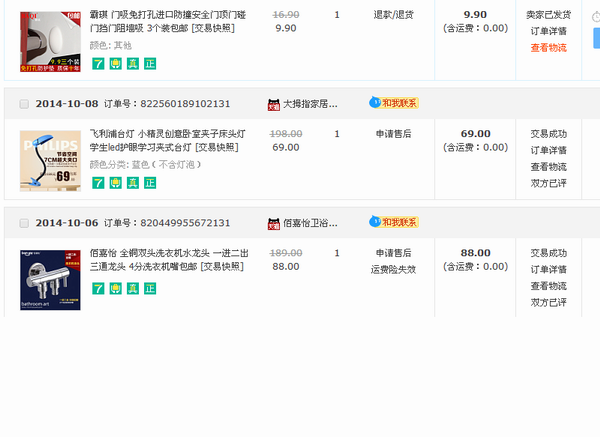Click the Tmall cat icon beside 佰嘉怡卫浴
The image size is (600, 437).
[273, 222]
